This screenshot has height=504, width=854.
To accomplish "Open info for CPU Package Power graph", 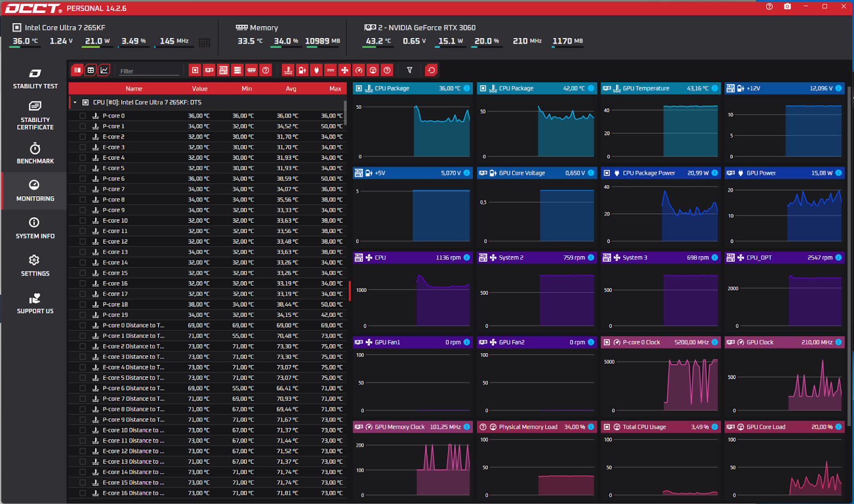I will pos(715,173).
